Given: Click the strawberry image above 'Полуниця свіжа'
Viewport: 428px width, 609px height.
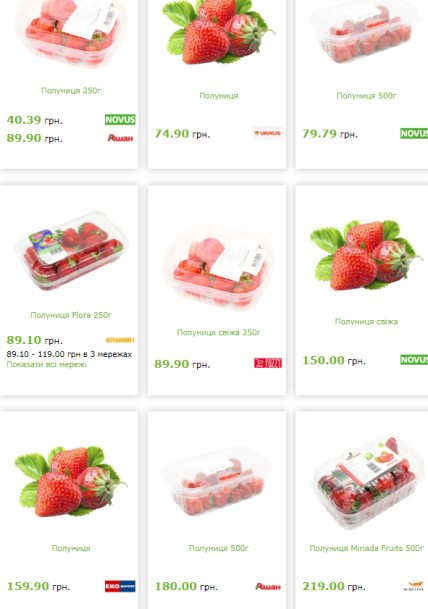Looking at the screenshot, I should click(x=366, y=255).
